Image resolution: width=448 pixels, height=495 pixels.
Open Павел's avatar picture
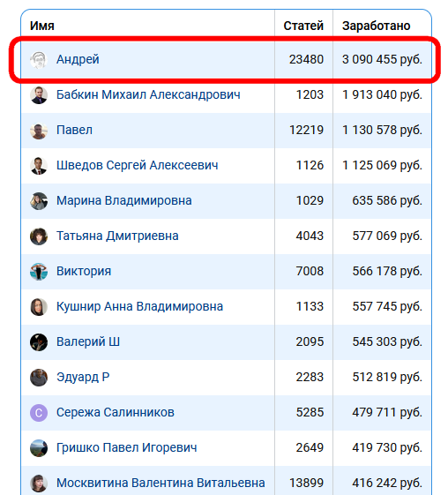coord(39,131)
